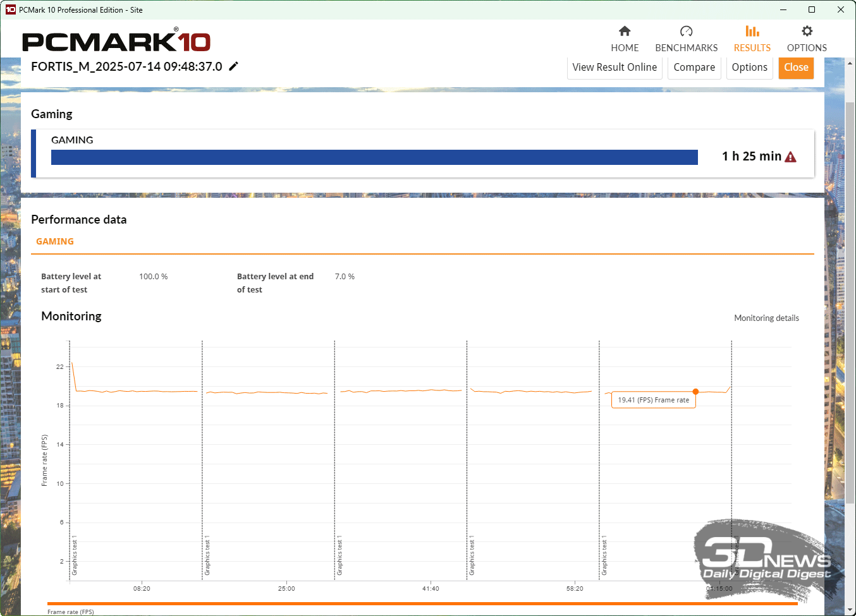Open Monitoring details link
The image size is (856, 616).
(x=766, y=318)
